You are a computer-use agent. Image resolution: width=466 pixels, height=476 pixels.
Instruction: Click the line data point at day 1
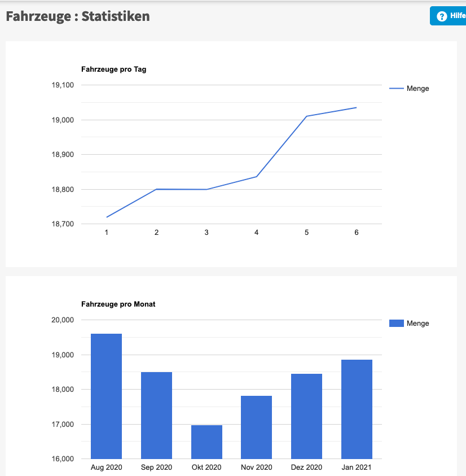[107, 217]
